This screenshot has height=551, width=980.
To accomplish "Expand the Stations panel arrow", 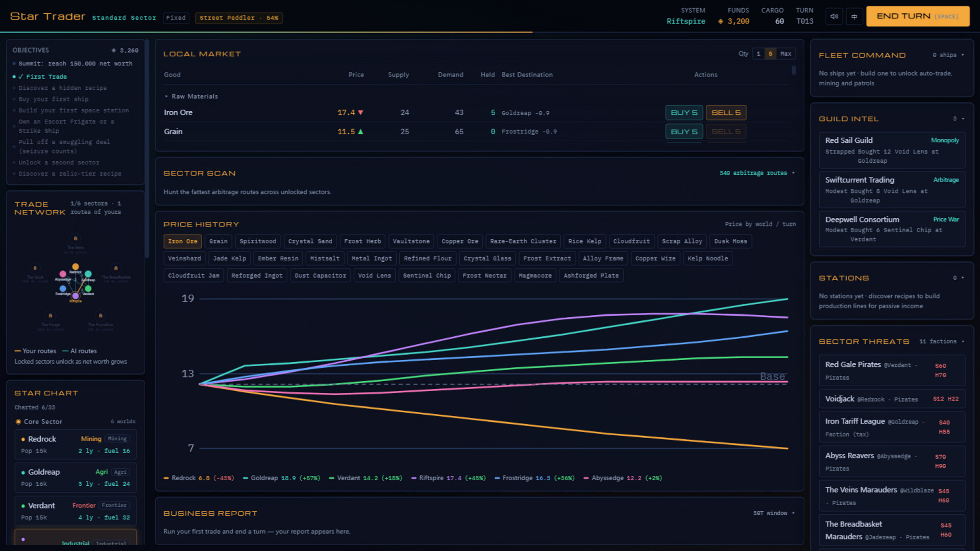I will point(963,278).
